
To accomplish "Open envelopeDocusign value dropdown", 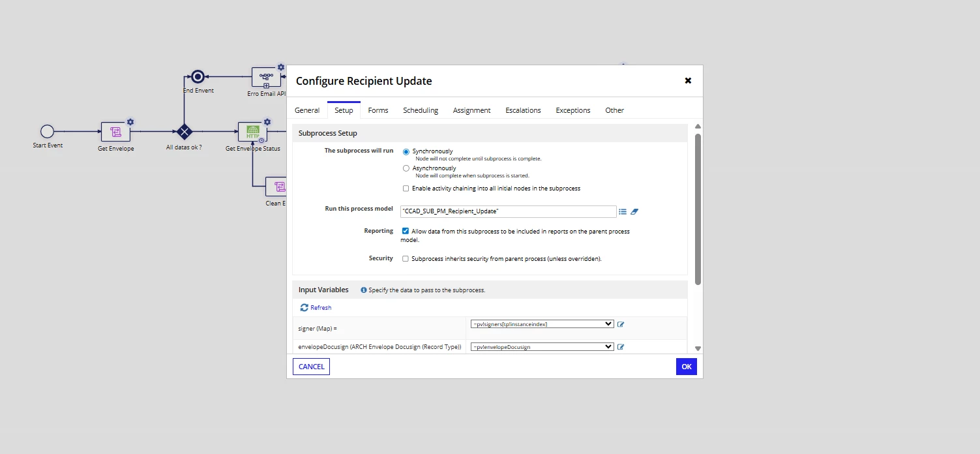I will [542, 347].
